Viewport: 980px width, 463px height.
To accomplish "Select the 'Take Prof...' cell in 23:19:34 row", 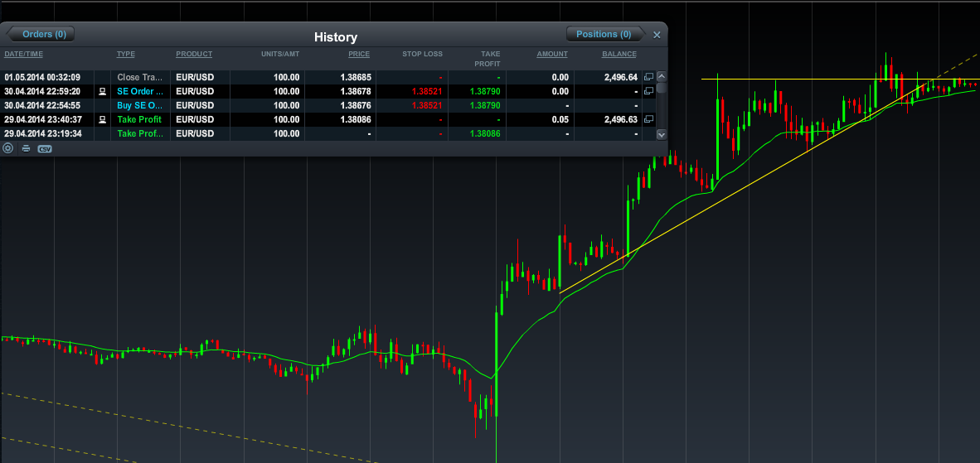I will tap(140, 133).
